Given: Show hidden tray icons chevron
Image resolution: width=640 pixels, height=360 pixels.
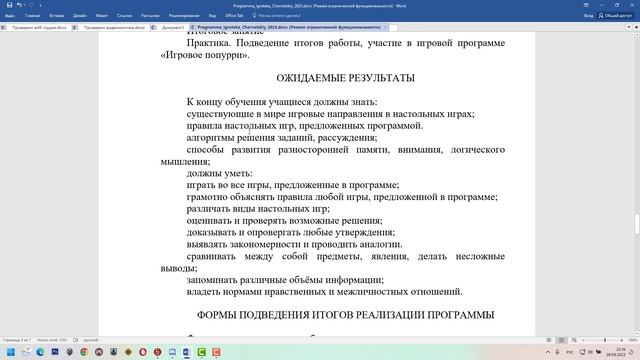Looking at the screenshot, I should tap(548, 352).
